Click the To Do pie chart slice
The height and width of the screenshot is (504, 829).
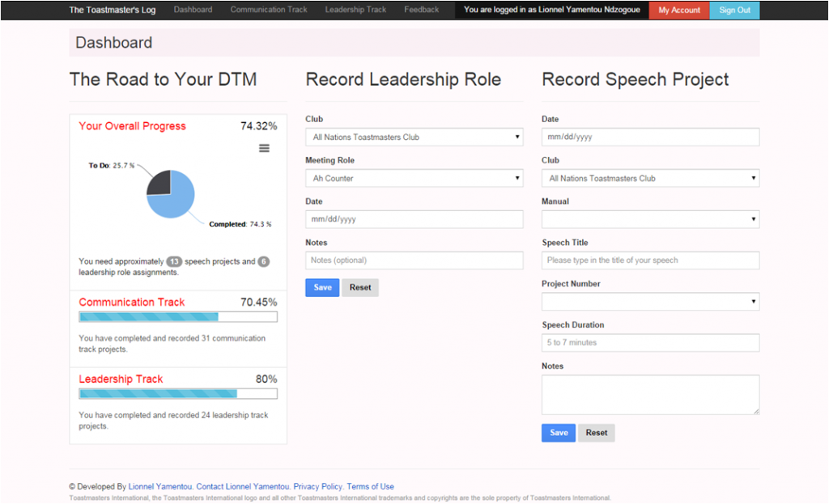[159, 182]
